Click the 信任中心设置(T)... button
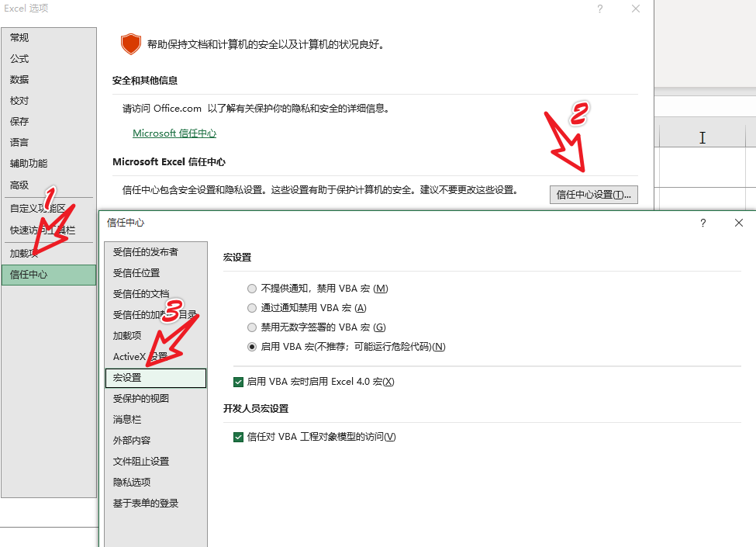Screen dimensions: 756x547 [593, 195]
